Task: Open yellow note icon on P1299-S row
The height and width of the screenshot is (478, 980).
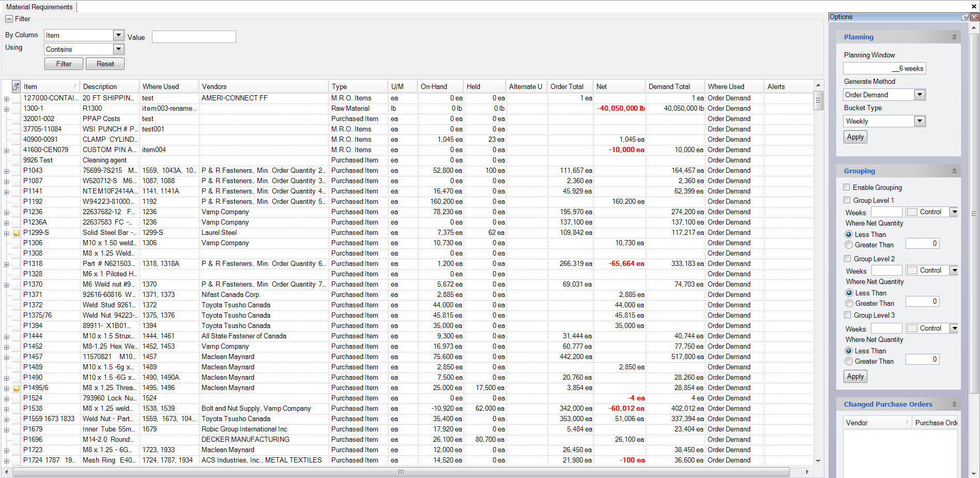Action: pyautogui.click(x=16, y=233)
